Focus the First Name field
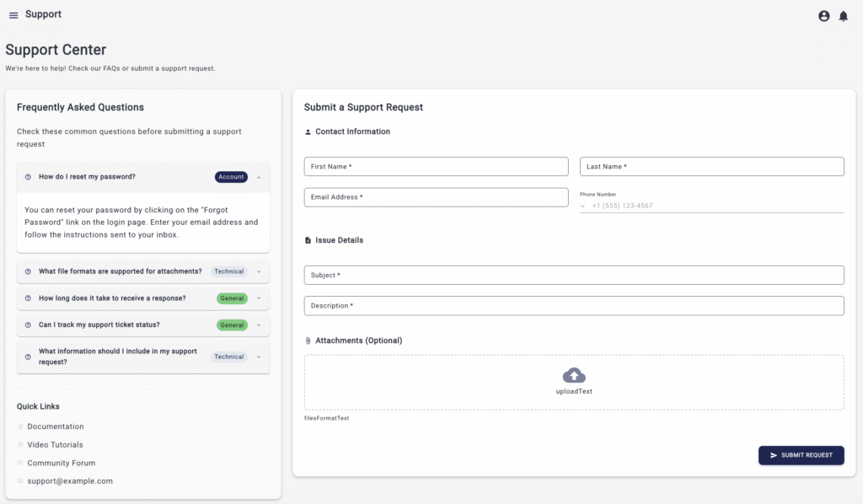This screenshot has height=504, width=863. (436, 167)
